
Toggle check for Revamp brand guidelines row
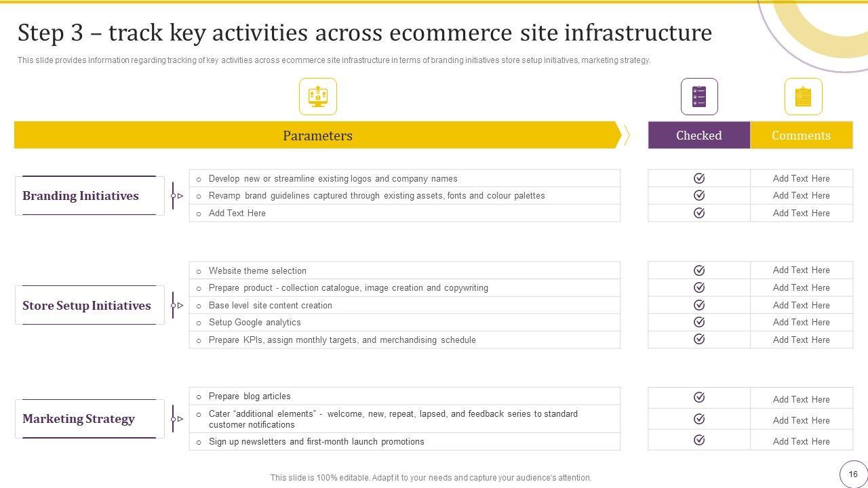click(699, 195)
